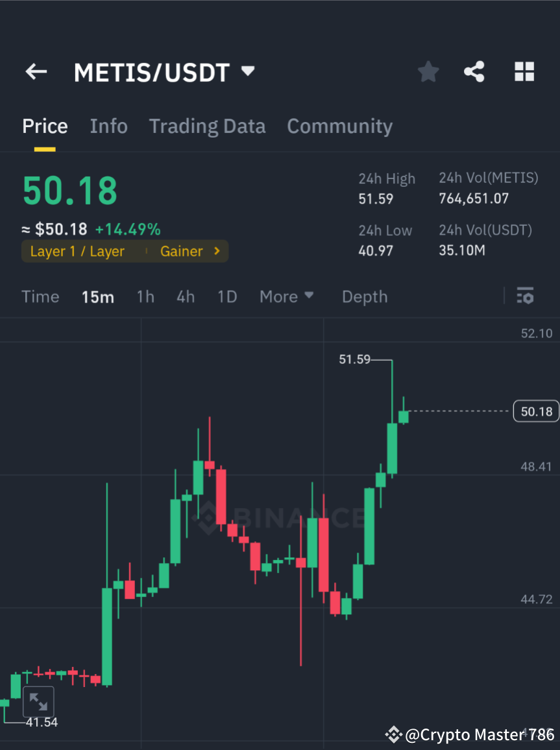Expand the More intervals dropdown
The height and width of the screenshot is (750, 560).
coord(286,296)
